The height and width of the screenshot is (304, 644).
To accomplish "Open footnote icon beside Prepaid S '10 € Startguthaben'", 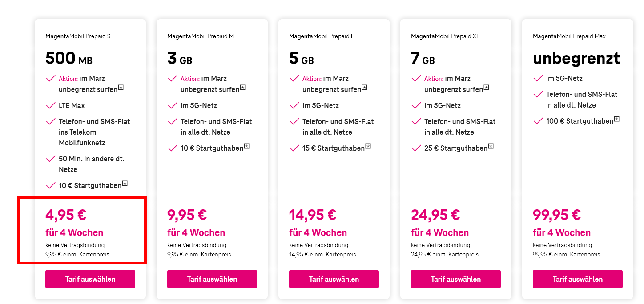I will coord(125,184).
